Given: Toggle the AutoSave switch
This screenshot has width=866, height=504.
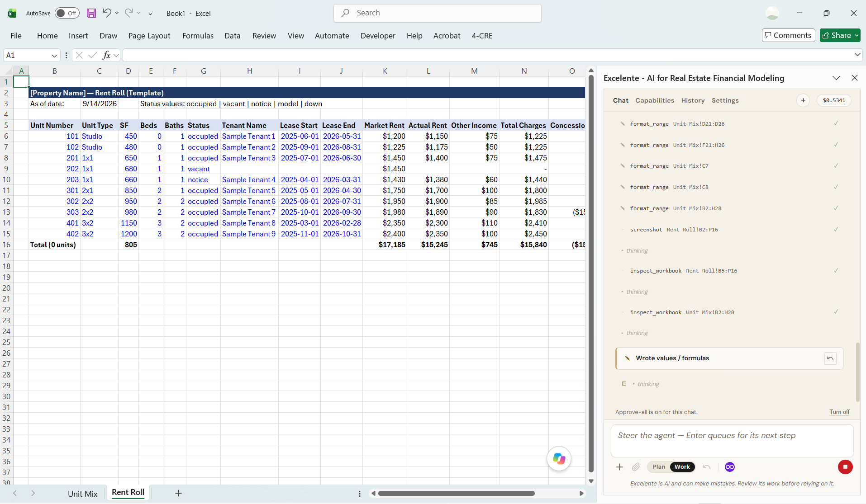Looking at the screenshot, I should 67,13.
